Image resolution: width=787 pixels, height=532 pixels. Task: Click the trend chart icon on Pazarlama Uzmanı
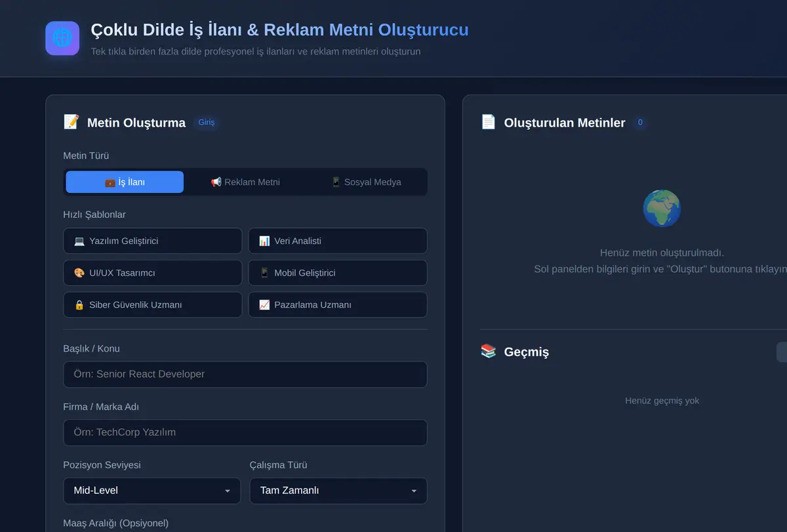coord(264,305)
